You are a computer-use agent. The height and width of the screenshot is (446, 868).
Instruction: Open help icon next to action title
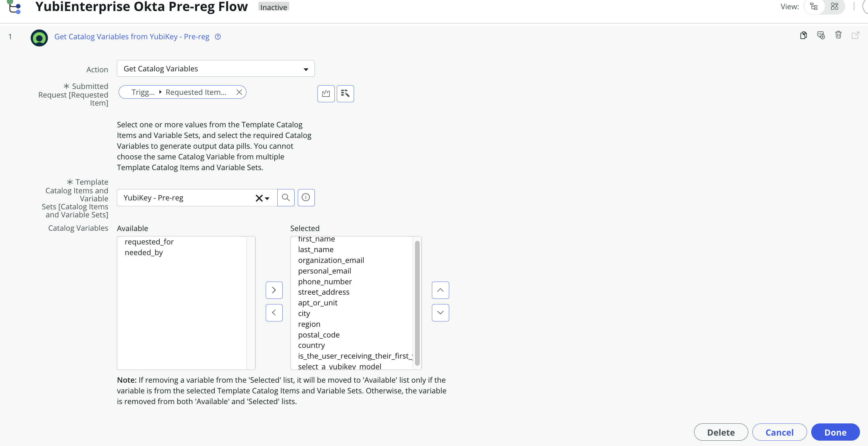[218, 37]
